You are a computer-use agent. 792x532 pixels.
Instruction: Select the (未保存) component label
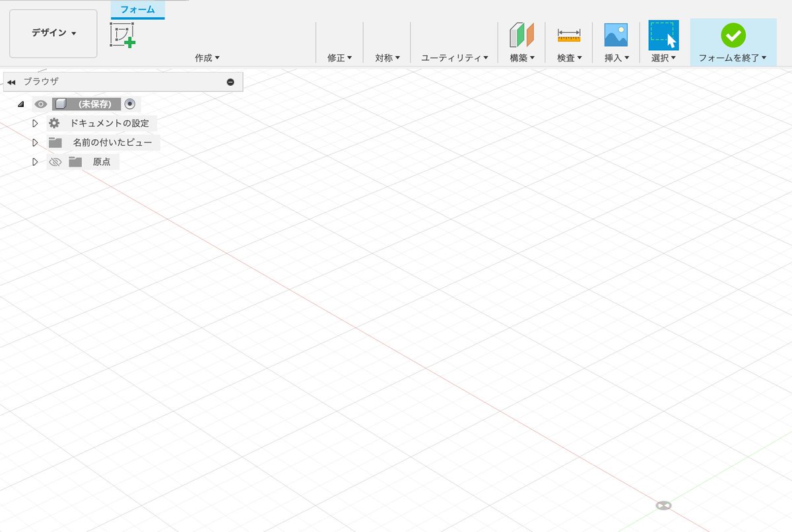tap(94, 104)
